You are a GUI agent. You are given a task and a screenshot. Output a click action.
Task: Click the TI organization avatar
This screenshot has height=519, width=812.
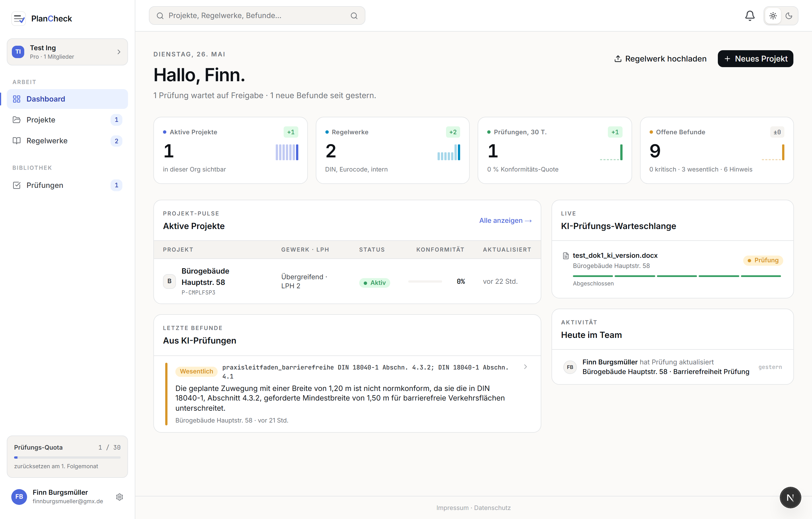point(18,52)
